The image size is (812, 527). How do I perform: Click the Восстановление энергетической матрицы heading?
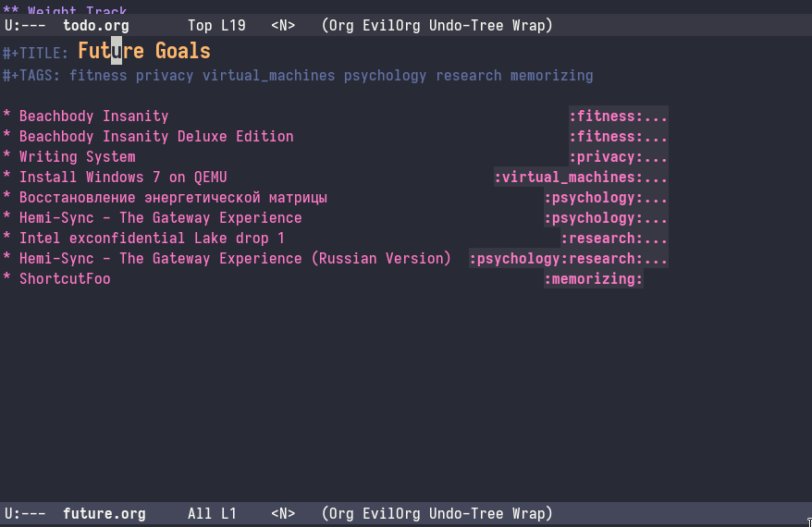coord(173,198)
